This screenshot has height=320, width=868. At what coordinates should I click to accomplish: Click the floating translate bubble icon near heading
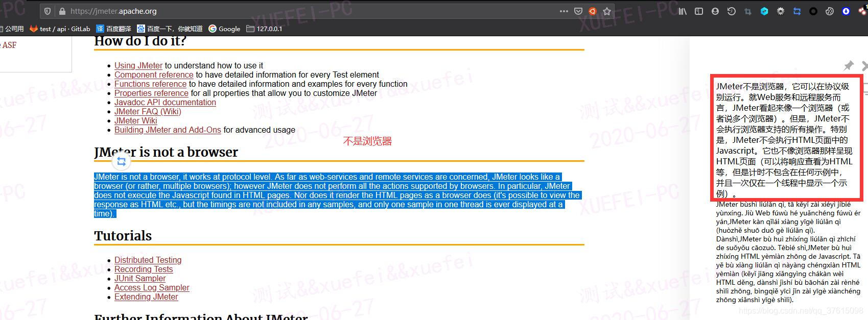pos(122,162)
